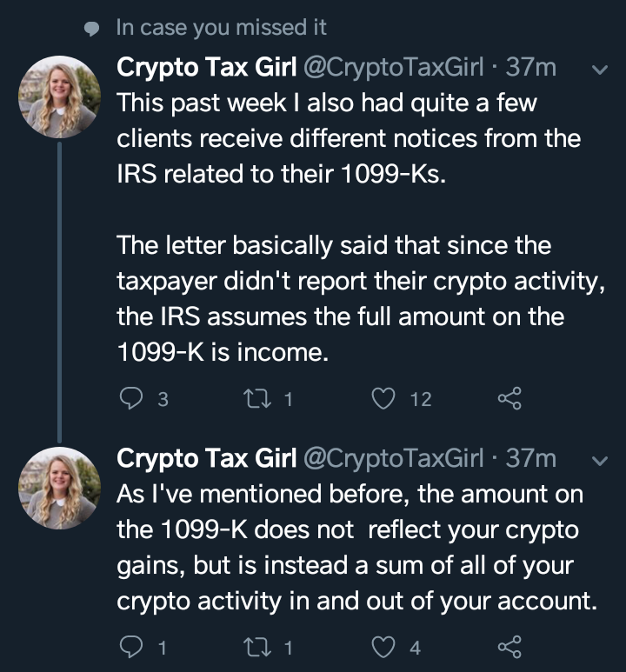Share the second tweet about crypto gains
Image resolution: width=626 pixels, height=672 pixels.
[x=509, y=647]
